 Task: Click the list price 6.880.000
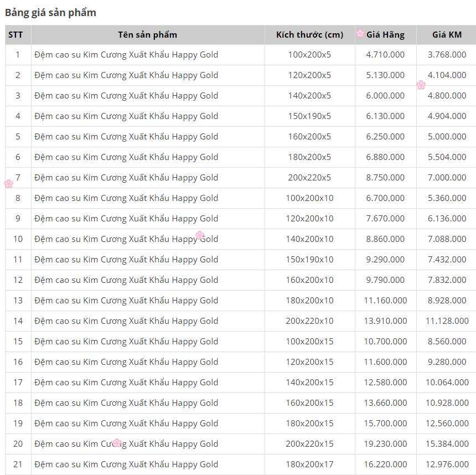pos(385,157)
